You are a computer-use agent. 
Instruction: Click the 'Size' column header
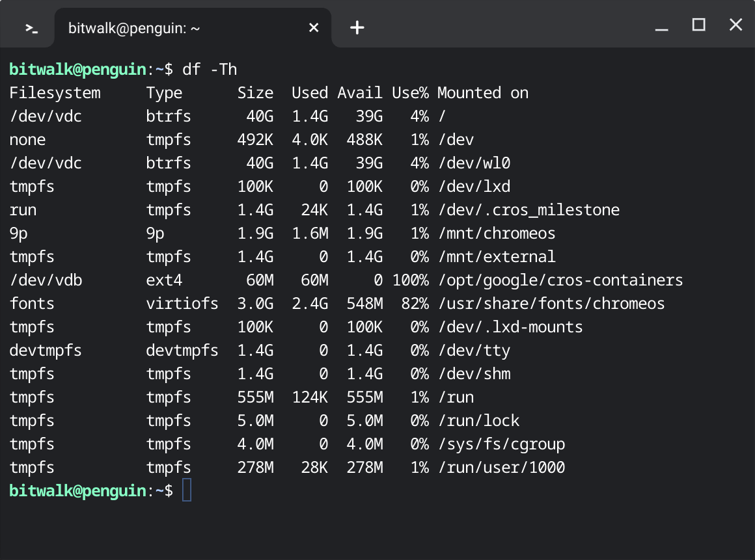255,93
